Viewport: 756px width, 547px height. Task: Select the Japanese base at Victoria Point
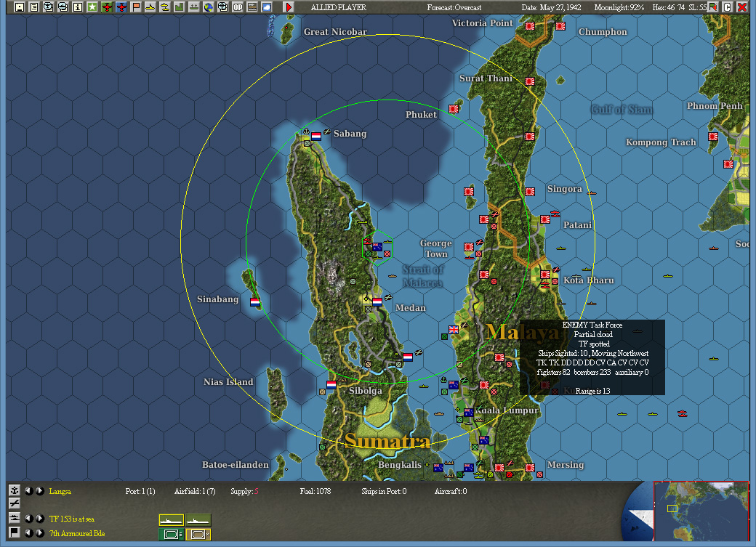pos(530,26)
